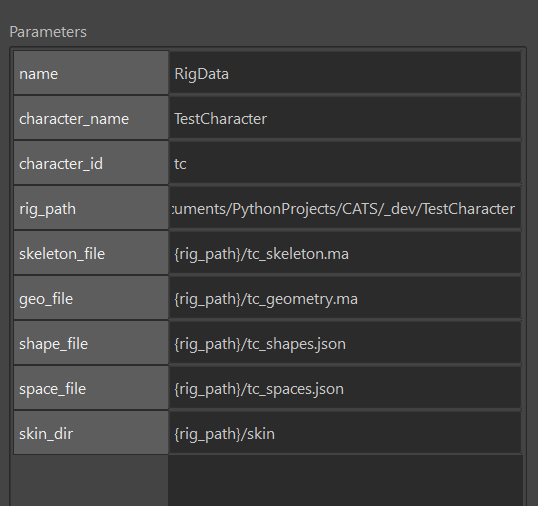The height and width of the screenshot is (506, 538).
Task: Click the Parameters section heading
Action: [x=48, y=32]
